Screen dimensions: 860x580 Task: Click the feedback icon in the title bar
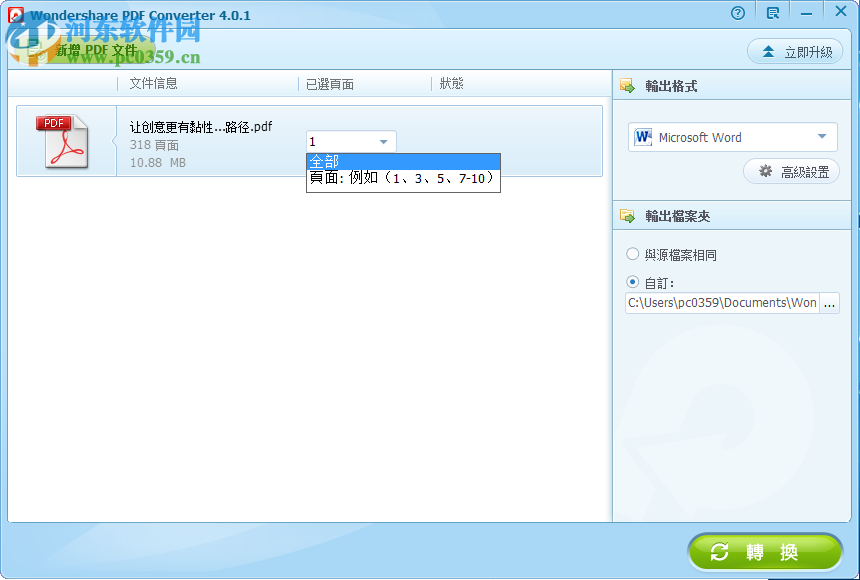(x=772, y=12)
